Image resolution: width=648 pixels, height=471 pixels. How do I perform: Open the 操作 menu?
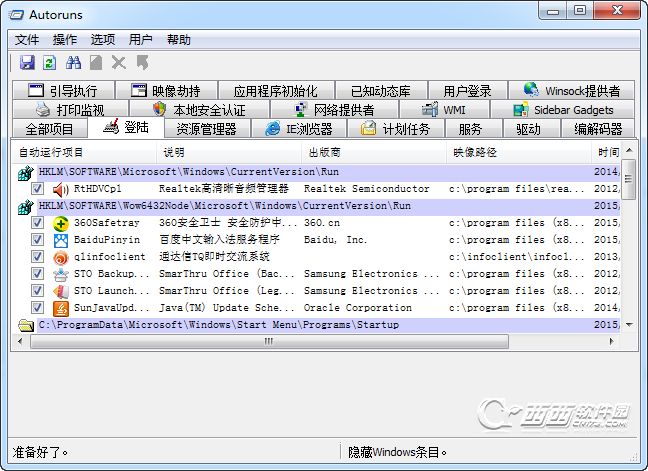pyautogui.click(x=65, y=40)
